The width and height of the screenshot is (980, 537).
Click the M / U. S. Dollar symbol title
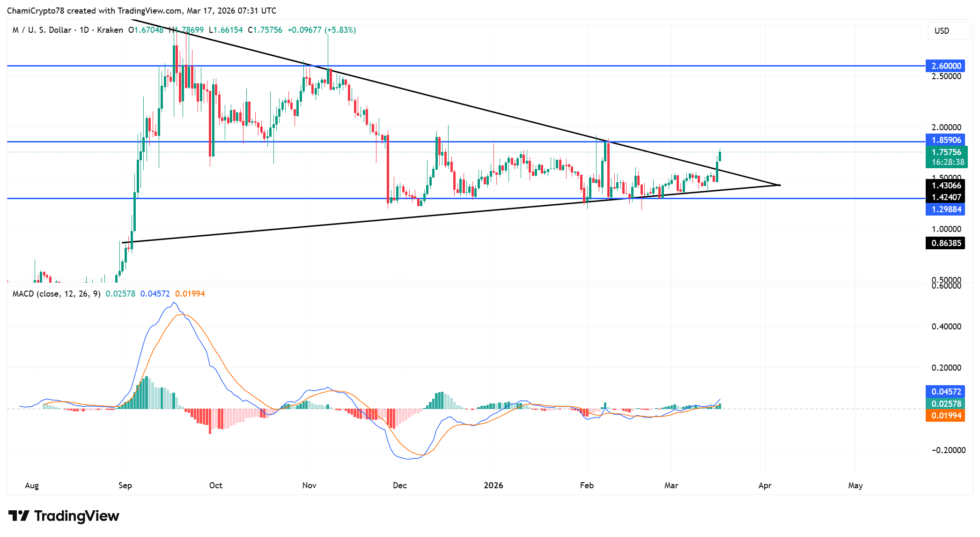(x=42, y=30)
